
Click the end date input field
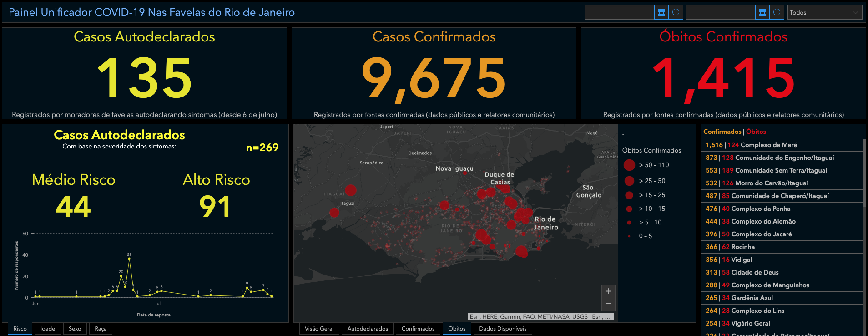point(720,12)
